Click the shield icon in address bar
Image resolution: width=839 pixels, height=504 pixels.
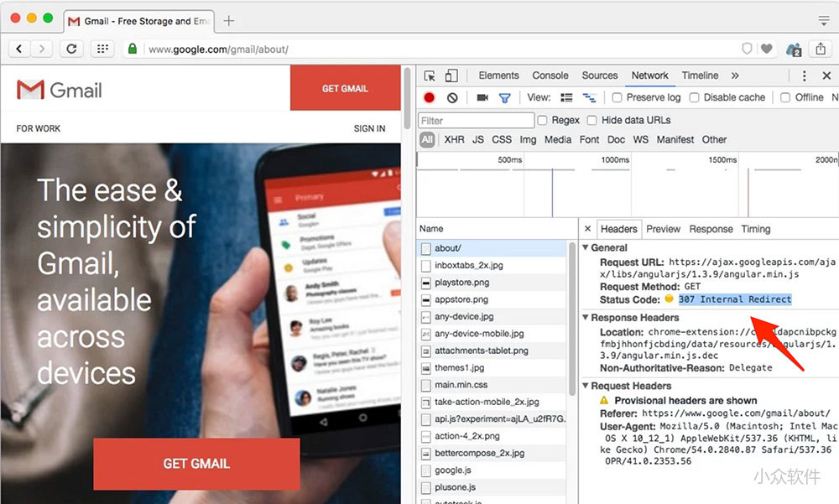747,49
